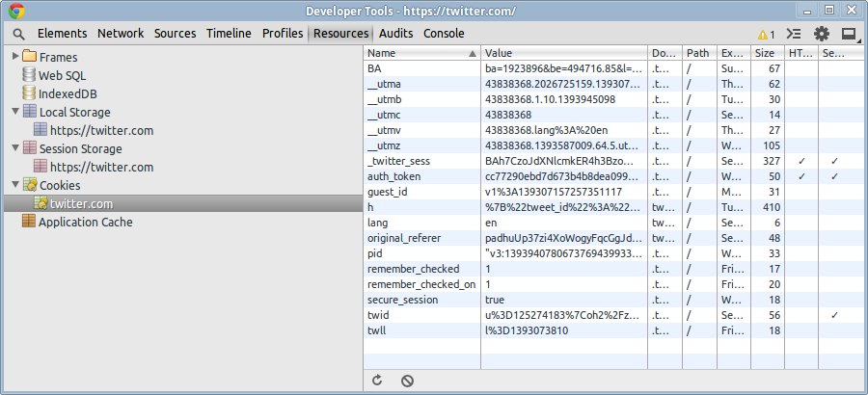Screen dimensions: 868x395
Task: Select the Resources tab
Action: (341, 33)
